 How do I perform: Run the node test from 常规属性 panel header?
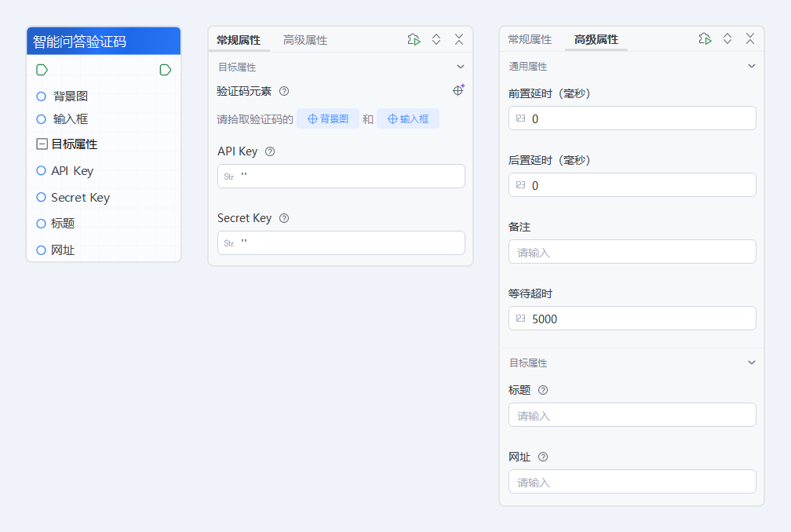tap(414, 38)
